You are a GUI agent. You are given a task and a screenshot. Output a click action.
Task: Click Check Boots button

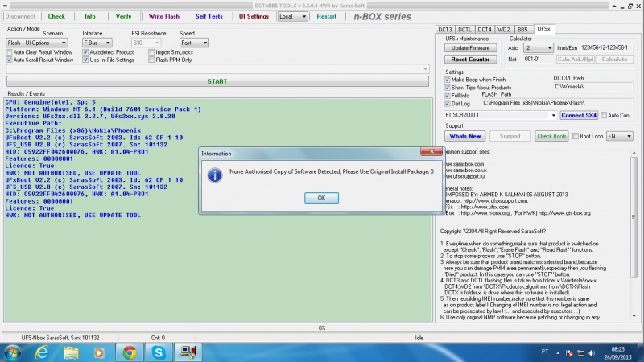551,136
